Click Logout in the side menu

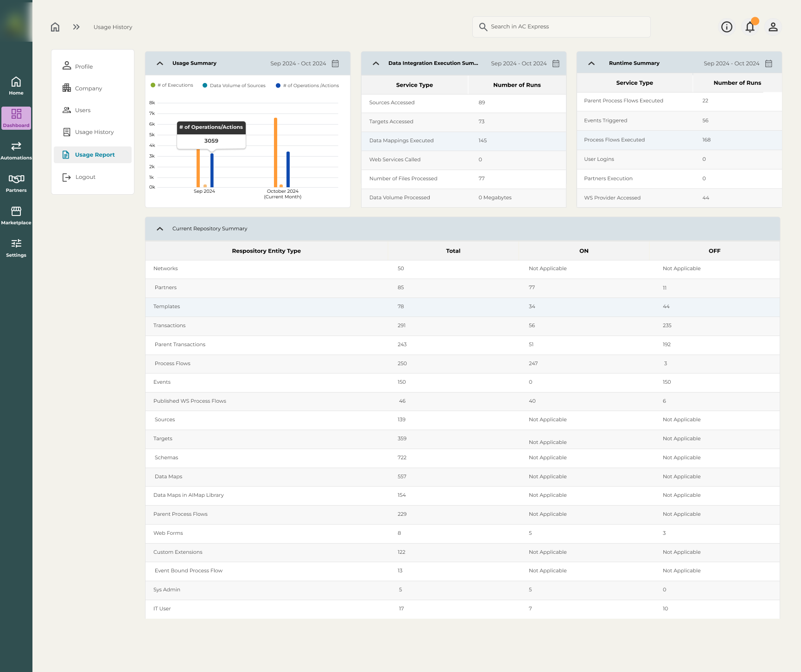[85, 177]
